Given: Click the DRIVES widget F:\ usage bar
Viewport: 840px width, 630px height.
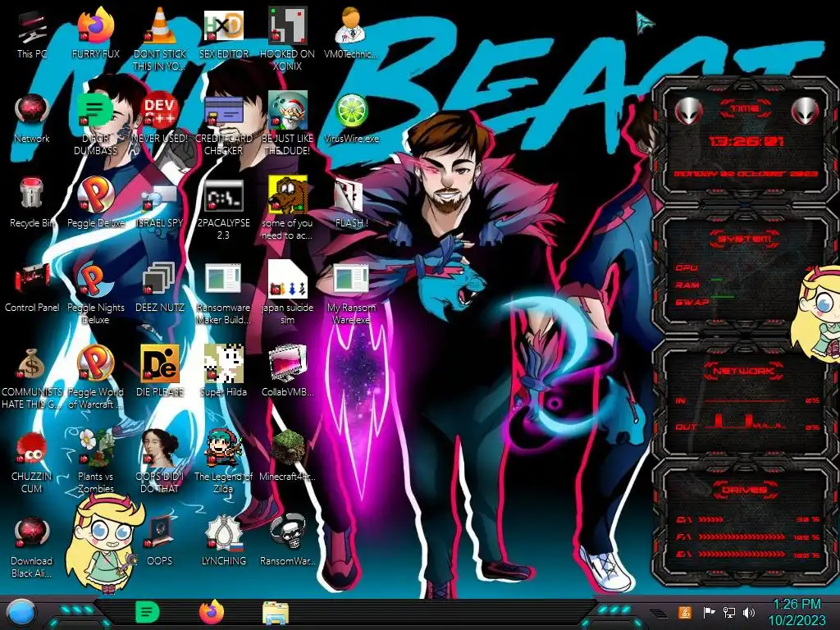Looking at the screenshot, I should (x=742, y=536).
